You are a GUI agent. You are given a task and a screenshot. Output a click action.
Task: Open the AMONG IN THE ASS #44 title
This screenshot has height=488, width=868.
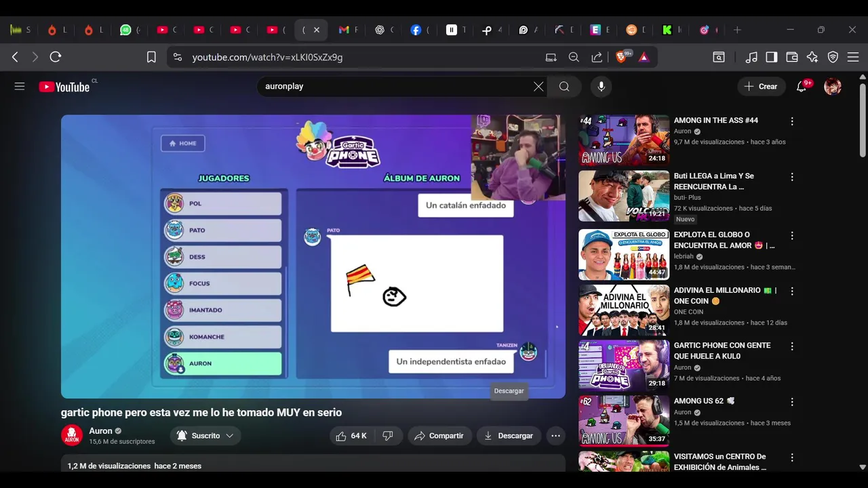[716, 121]
